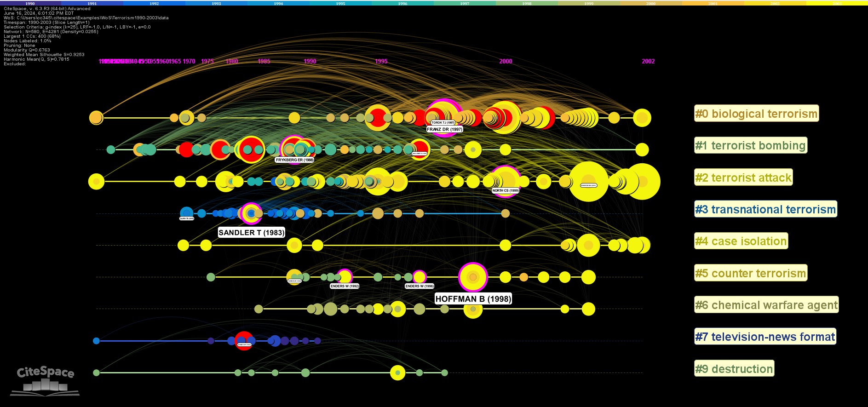Screen dimensions: 868x407
Task: Click the 2000 year marker on timeline
Action: [506, 61]
